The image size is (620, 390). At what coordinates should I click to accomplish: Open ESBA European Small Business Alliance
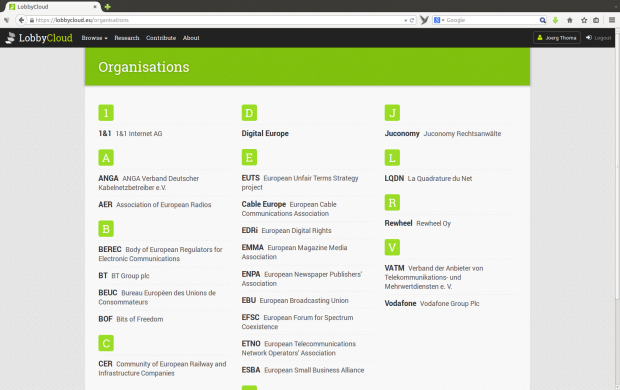(x=303, y=370)
